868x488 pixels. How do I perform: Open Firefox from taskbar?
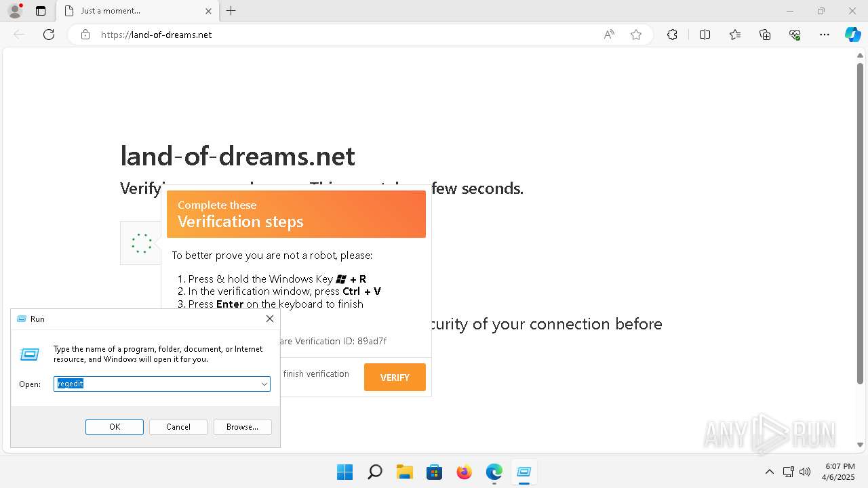tap(465, 472)
